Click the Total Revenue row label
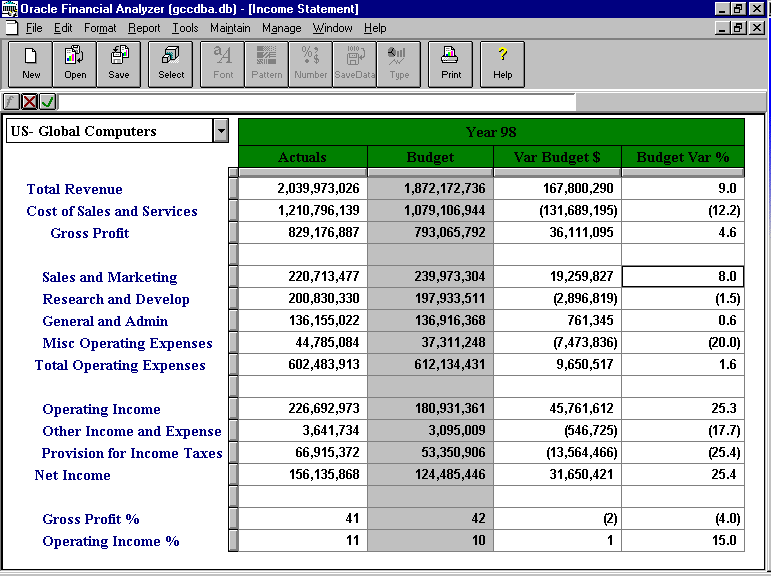Screen dimensions: 771x576 (75, 189)
